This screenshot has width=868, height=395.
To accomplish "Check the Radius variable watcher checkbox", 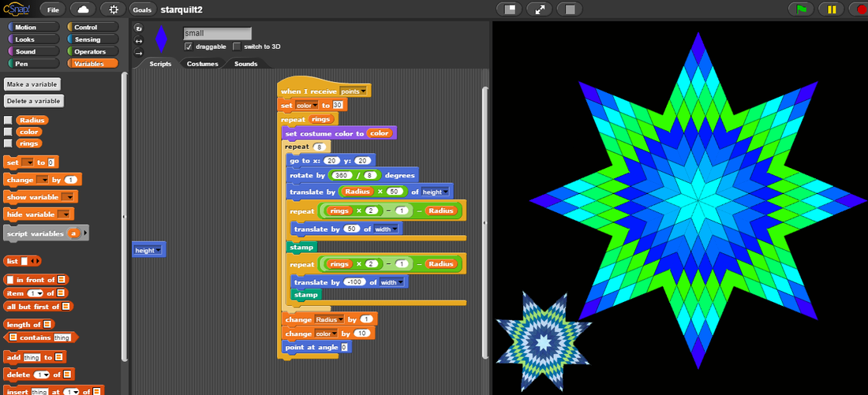I will (x=8, y=121).
